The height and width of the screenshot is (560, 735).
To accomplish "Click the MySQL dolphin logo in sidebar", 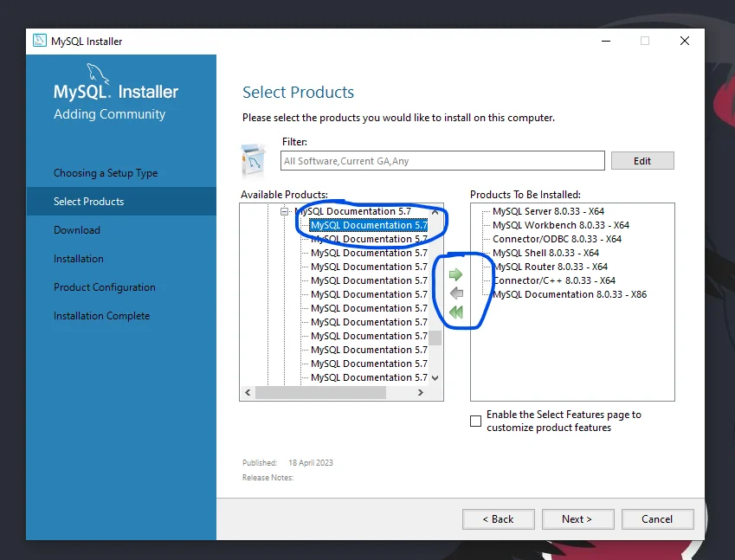I will click(x=97, y=74).
